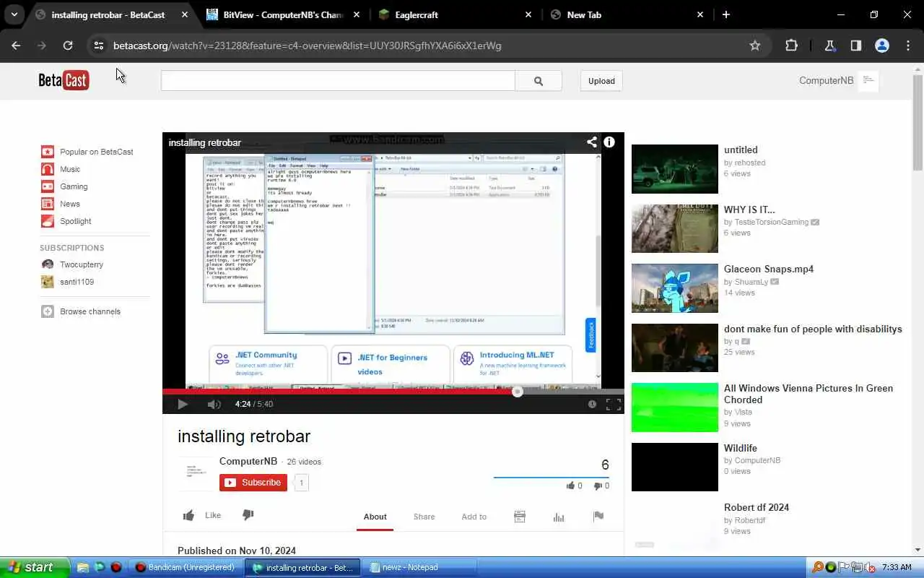The width and height of the screenshot is (924, 578).
Task: Open the player settings icon
Action: pos(592,405)
